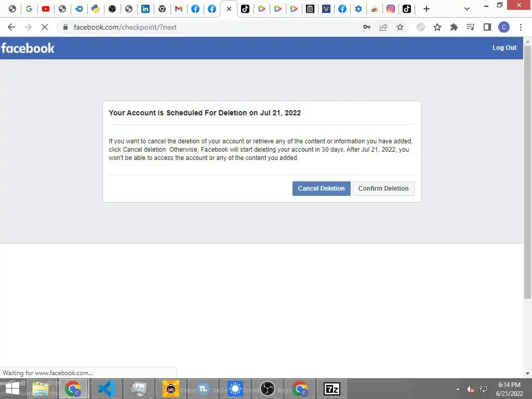Image resolution: width=532 pixels, height=399 pixels.
Task: Go back to the previous page
Action: [11, 27]
